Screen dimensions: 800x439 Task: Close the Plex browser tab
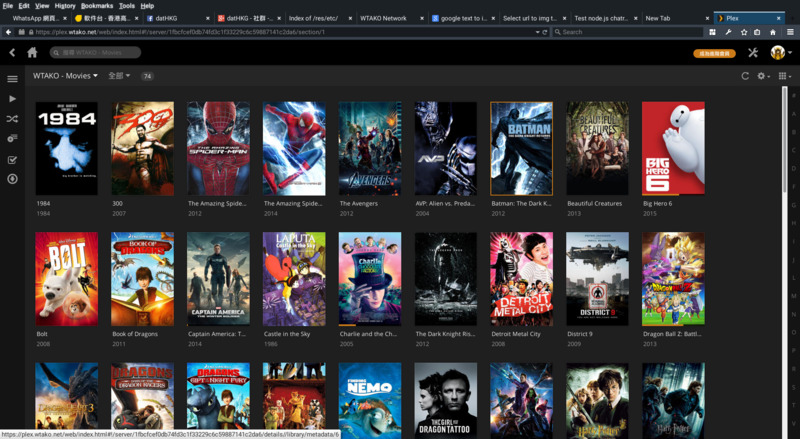coord(779,18)
